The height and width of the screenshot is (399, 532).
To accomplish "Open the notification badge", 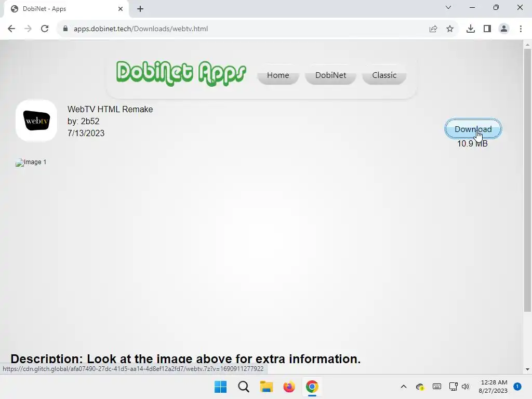I will [517, 387].
